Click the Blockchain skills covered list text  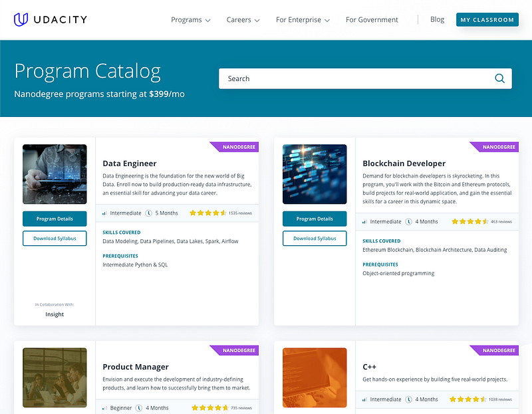click(x=435, y=250)
